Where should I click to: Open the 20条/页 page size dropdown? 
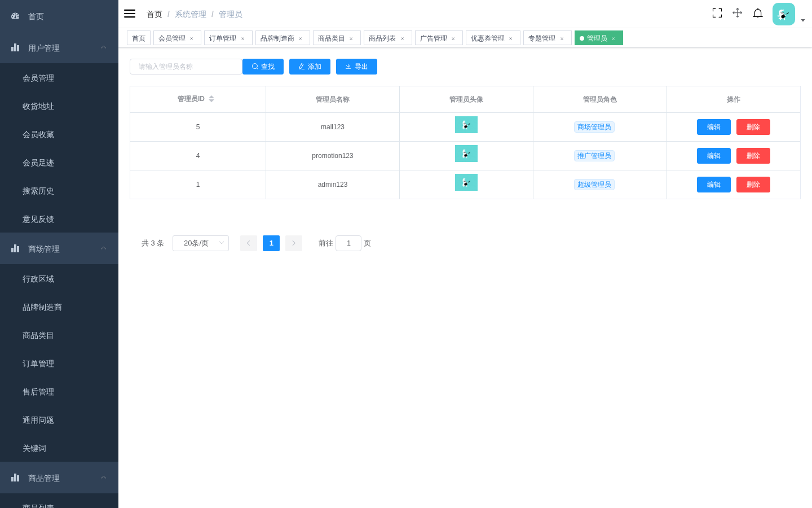click(201, 243)
